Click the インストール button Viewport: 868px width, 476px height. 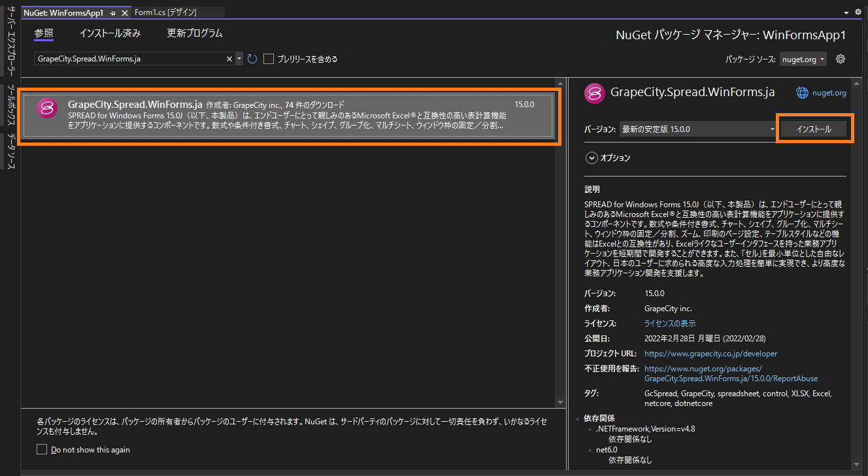pos(814,129)
